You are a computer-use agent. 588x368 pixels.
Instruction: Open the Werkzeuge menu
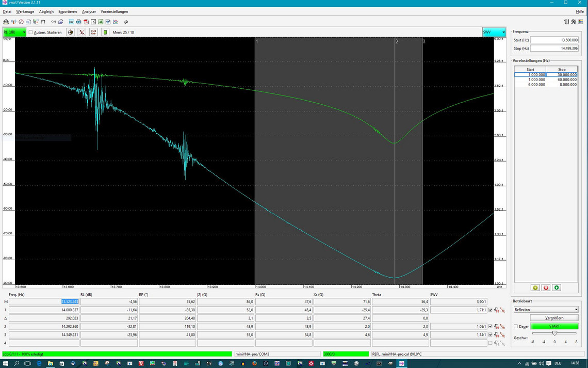25,12
